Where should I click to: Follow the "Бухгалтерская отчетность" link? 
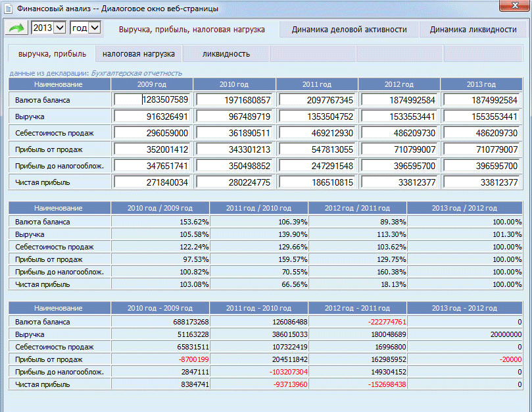pos(136,73)
